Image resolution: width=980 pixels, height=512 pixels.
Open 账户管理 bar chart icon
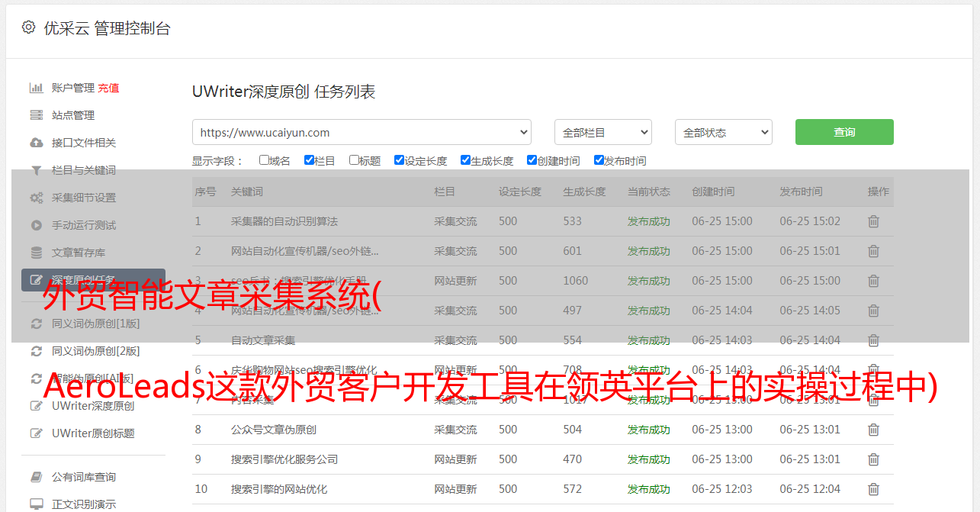[x=36, y=88]
